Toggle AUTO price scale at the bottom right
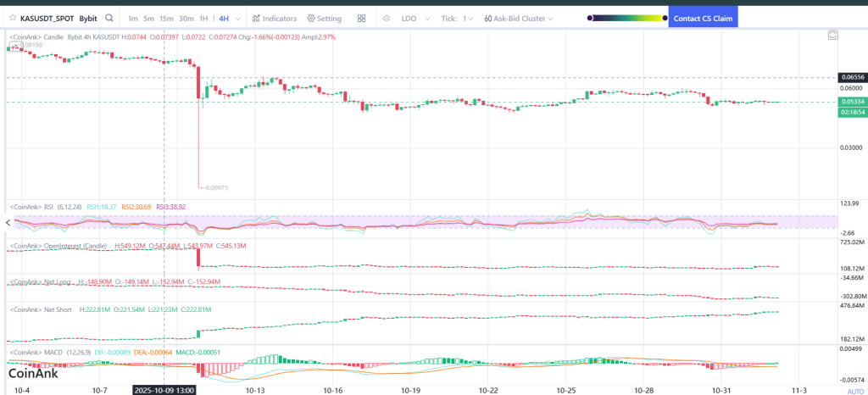The image size is (868, 395). [x=855, y=392]
